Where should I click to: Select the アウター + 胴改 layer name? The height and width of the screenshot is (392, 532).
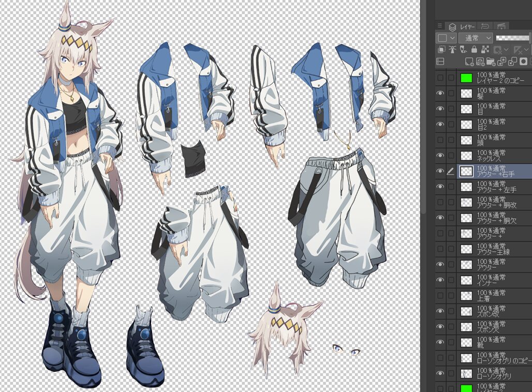pos(497,205)
